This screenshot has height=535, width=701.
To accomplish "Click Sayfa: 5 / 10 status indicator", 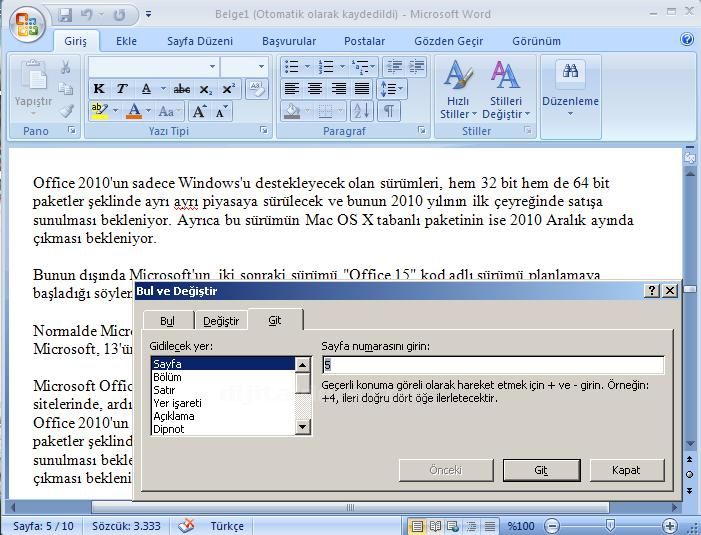I will click(x=43, y=526).
